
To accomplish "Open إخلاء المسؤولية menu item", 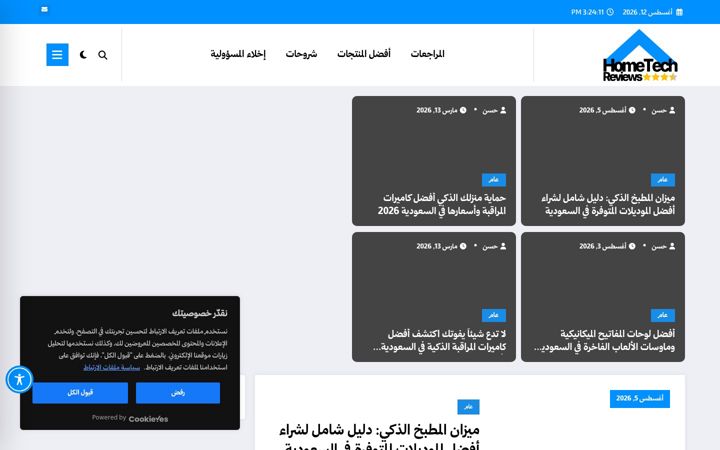I will (238, 54).
